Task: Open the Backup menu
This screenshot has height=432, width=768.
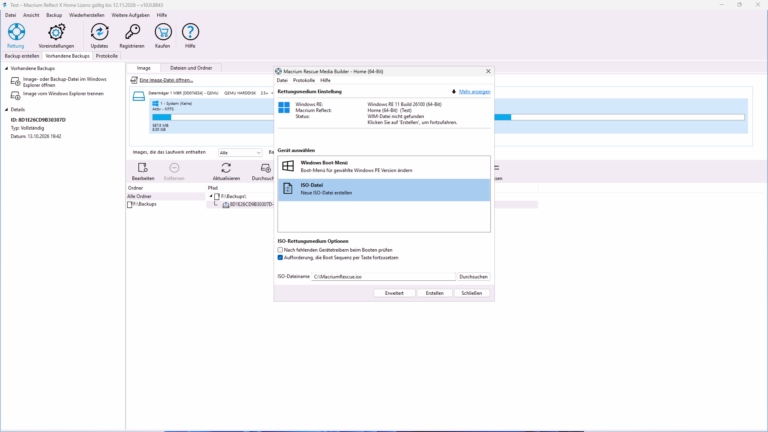Action: coord(54,15)
